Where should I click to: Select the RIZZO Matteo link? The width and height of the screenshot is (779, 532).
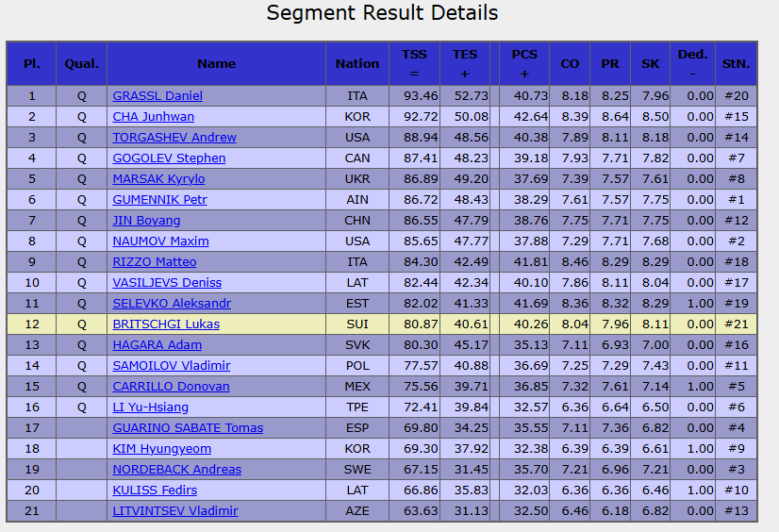155,262
